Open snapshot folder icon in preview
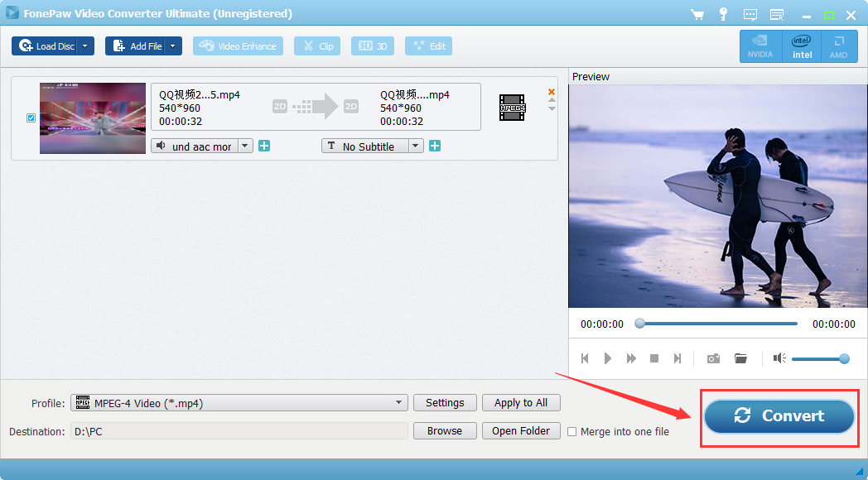The height and width of the screenshot is (480, 868). click(x=740, y=358)
